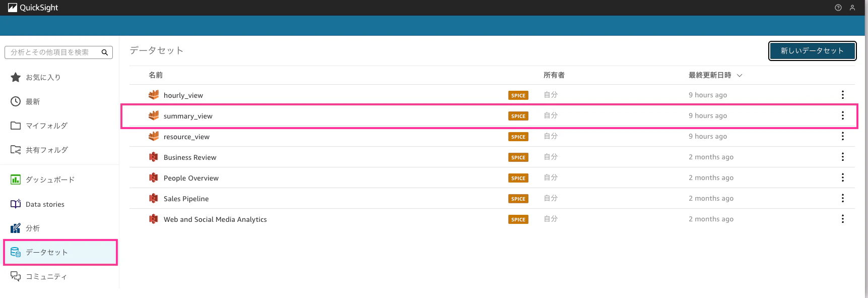Click the summary_view dataset icon

click(154, 115)
